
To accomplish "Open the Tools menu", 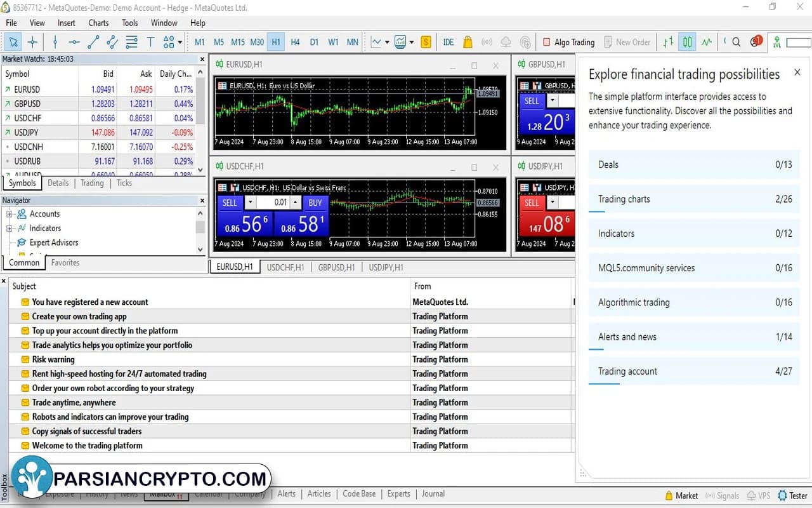I will coord(130,23).
